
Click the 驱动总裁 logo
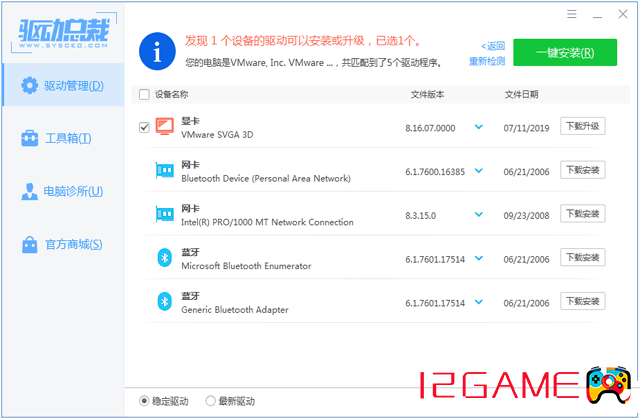pyautogui.click(x=64, y=33)
